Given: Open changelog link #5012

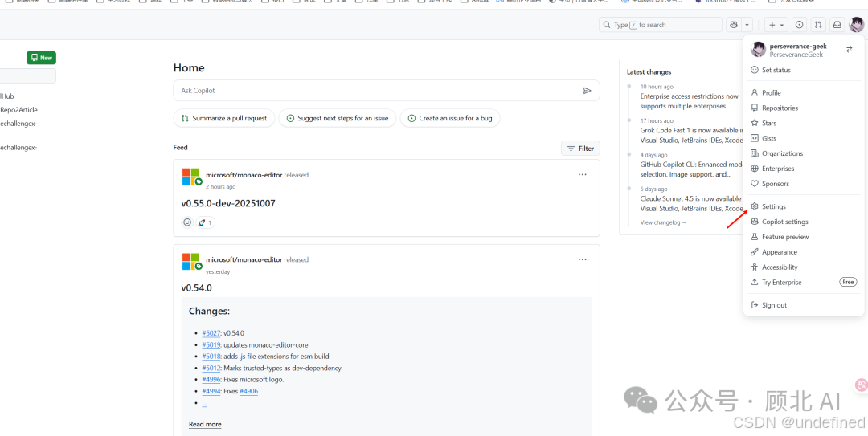Looking at the screenshot, I should click(211, 368).
